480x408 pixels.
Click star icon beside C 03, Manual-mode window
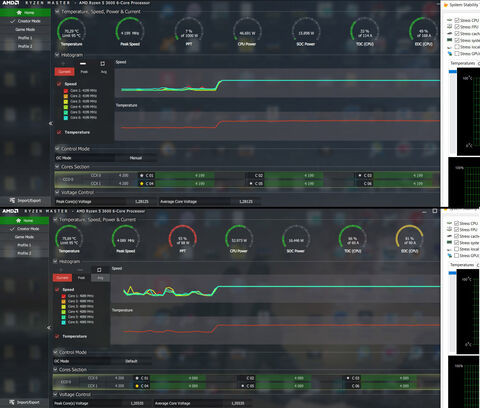[360, 175]
